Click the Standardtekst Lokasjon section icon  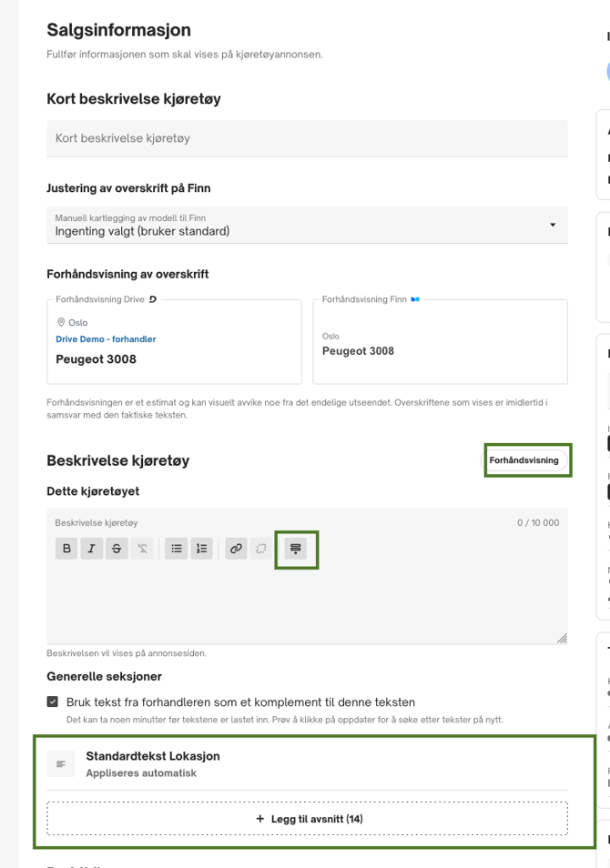pyautogui.click(x=60, y=763)
